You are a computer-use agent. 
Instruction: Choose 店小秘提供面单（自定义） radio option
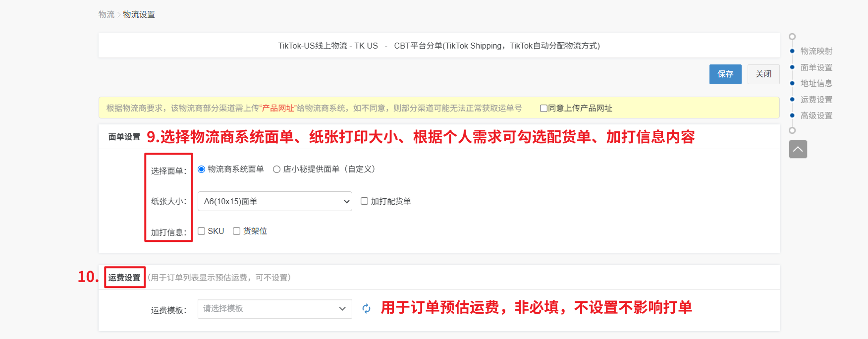point(277,169)
